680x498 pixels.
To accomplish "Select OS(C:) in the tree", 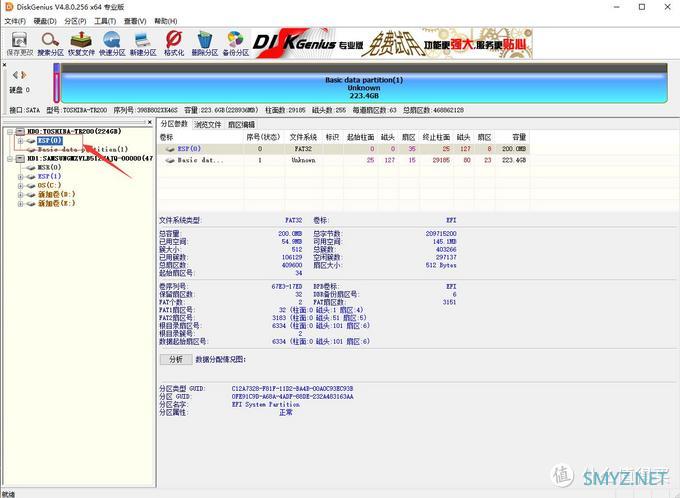I will pos(49,186).
